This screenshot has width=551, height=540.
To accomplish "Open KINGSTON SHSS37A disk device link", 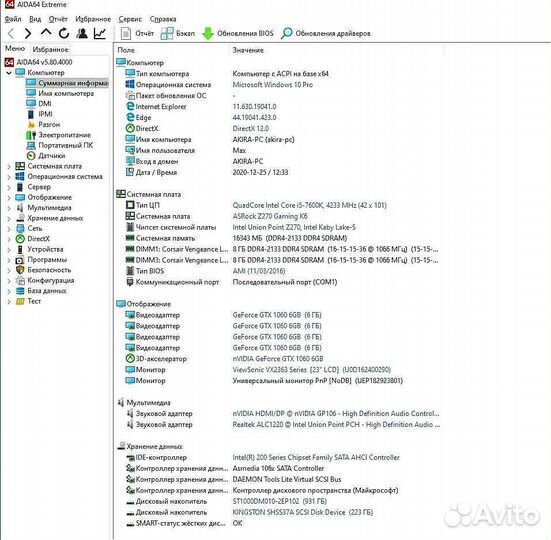I will 302,513.
